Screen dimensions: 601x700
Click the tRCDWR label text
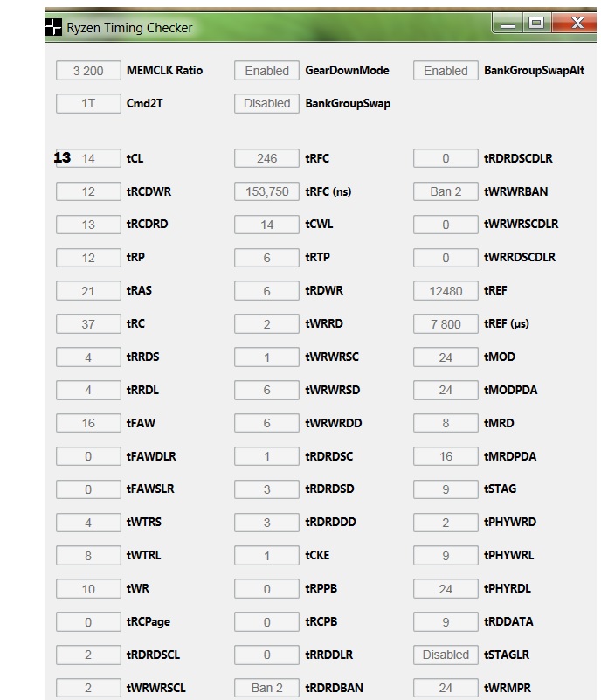tap(148, 191)
